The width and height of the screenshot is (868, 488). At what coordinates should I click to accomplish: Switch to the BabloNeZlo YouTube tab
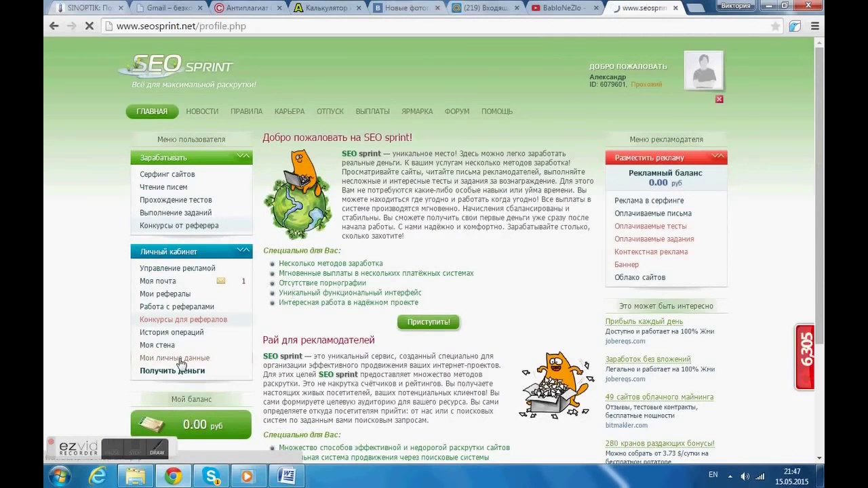[x=564, y=8]
